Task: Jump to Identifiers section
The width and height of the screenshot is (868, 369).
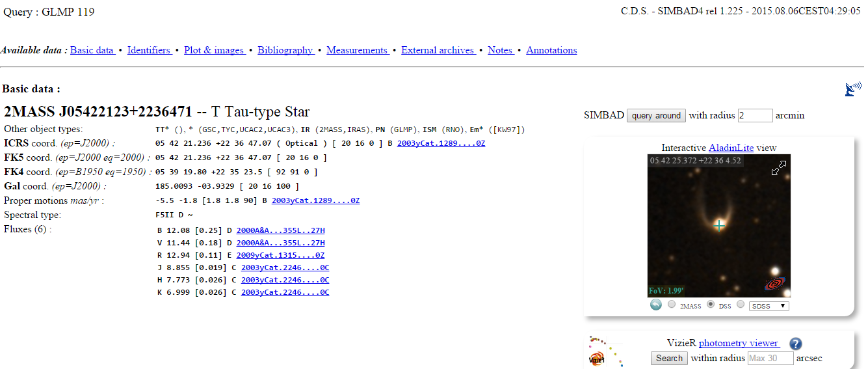Action: tap(149, 50)
